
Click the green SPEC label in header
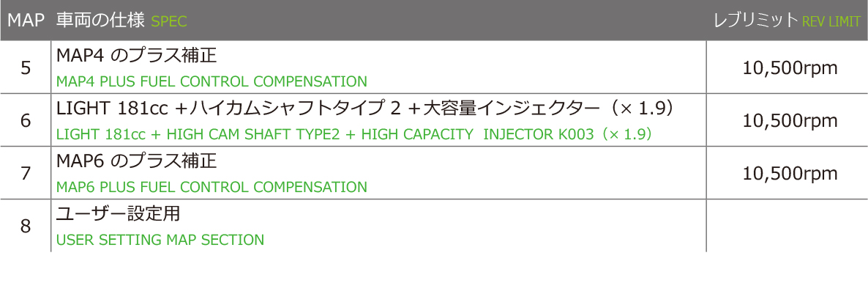[x=169, y=22]
